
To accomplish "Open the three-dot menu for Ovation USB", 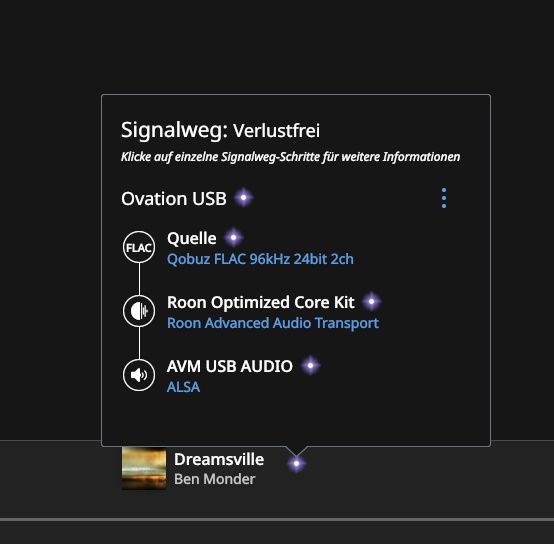I will pos(444,198).
